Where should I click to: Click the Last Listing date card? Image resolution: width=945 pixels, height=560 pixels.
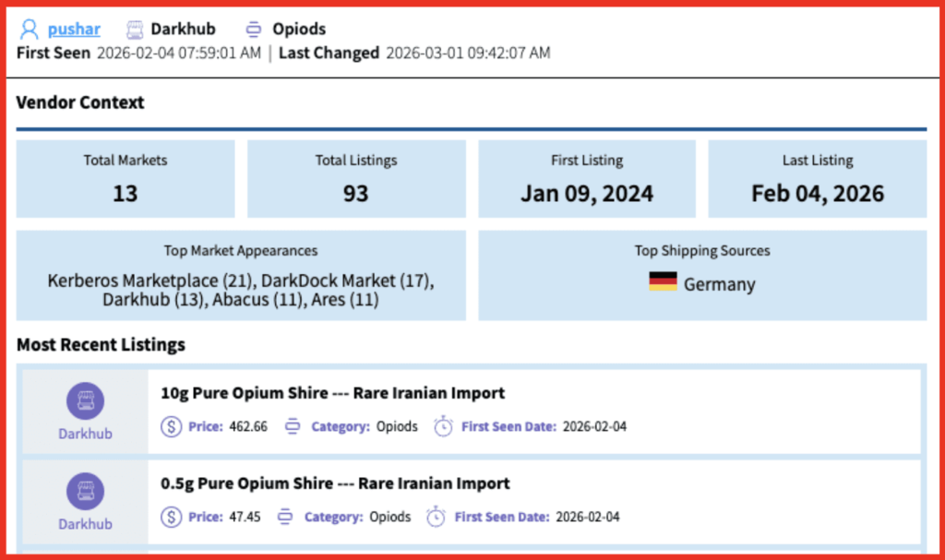(x=818, y=179)
